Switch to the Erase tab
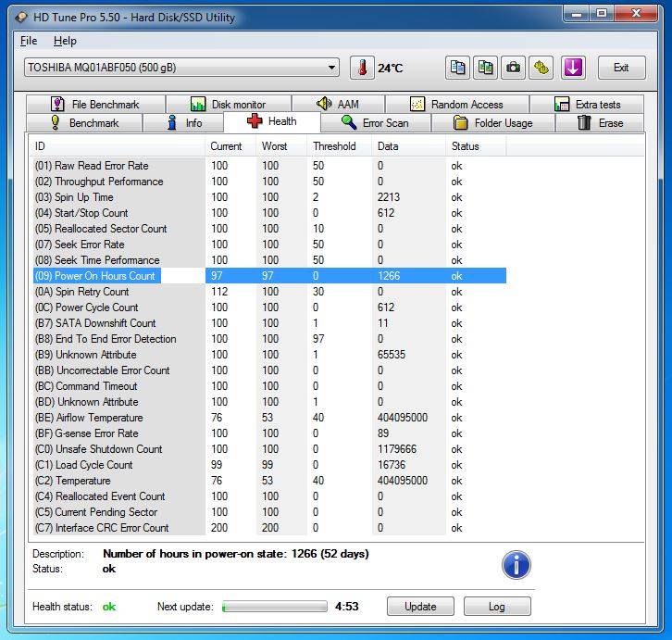672x640 pixels. (600, 123)
